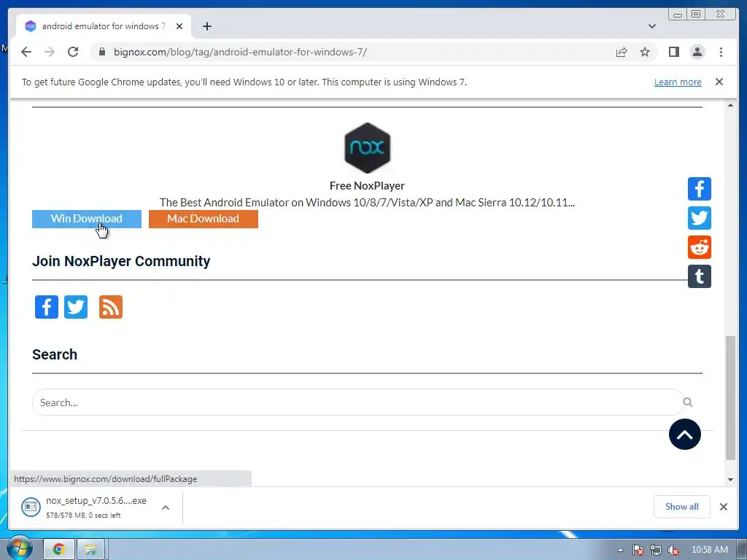Dismiss the Chrome update notice
This screenshot has width=747, height=560.
coord(719,82)
